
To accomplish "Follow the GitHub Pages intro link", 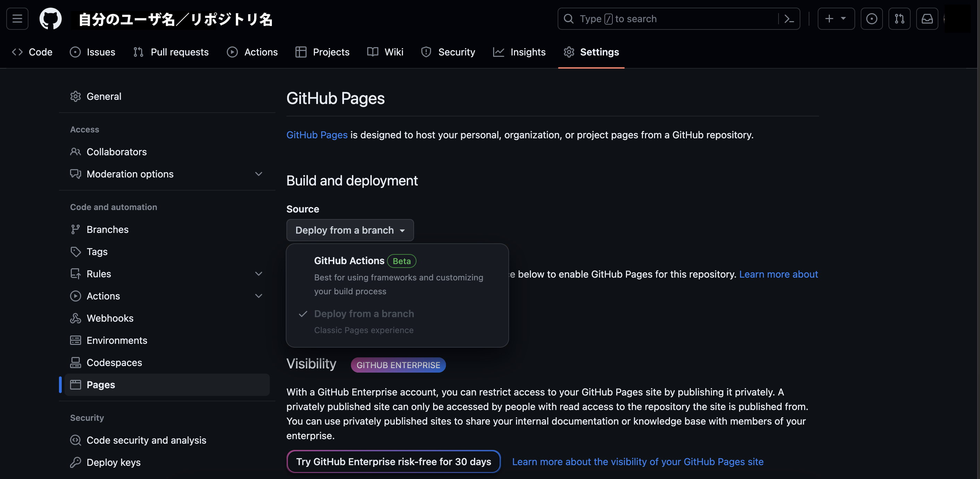I will [317, 135].
